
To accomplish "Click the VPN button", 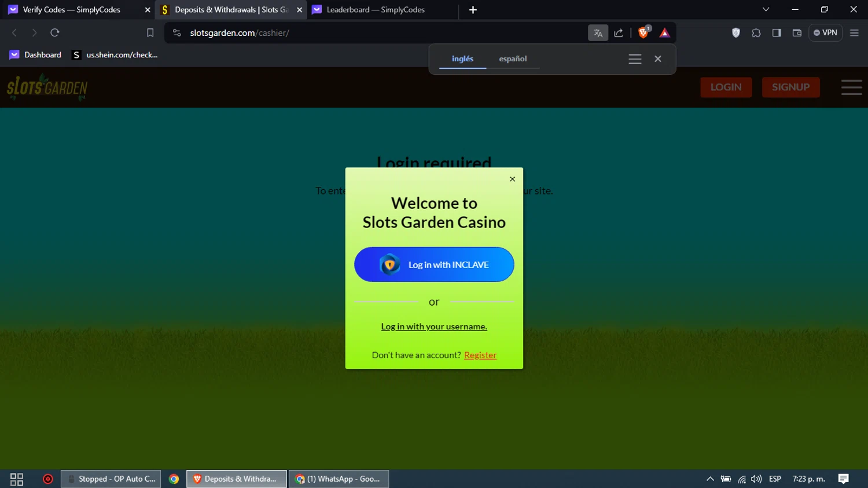I will [x=826, y=33].
